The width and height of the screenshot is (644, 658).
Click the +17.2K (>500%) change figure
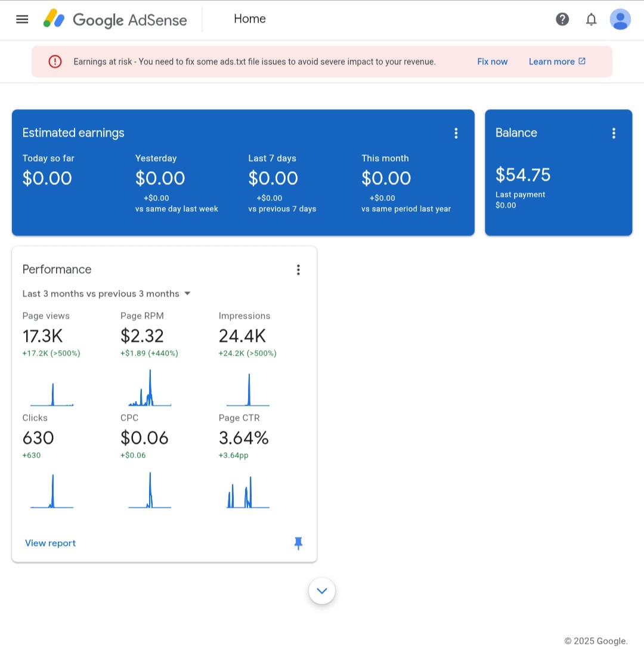[x=51, y=353]
